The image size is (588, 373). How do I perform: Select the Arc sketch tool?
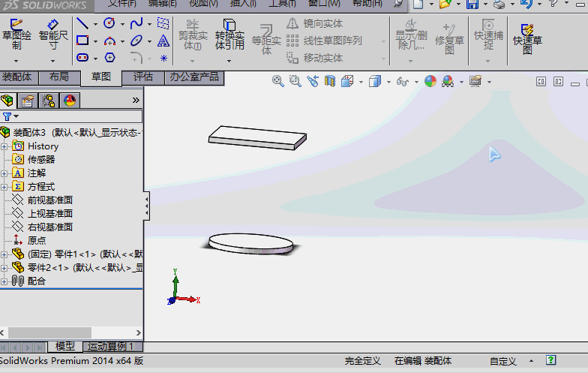point(109,41)
